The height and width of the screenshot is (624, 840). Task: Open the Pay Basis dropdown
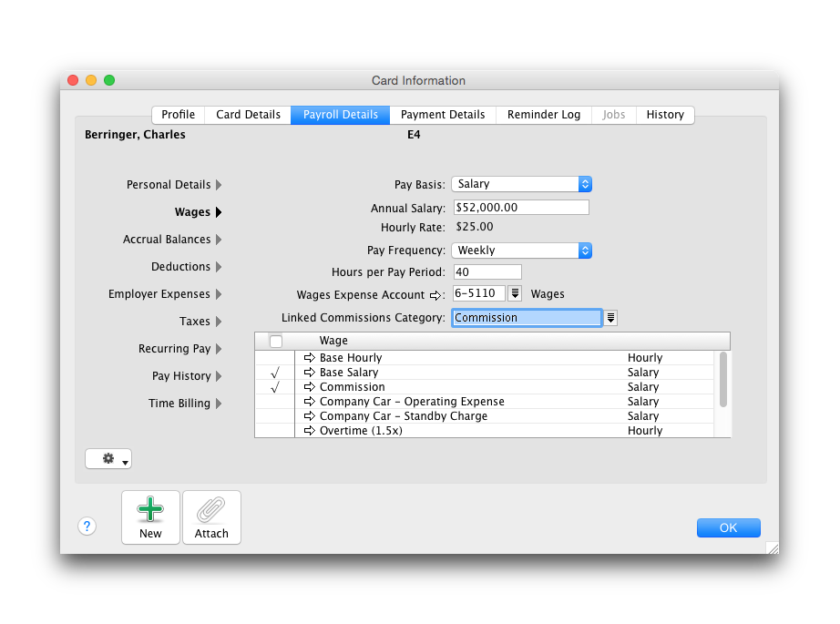coord(522,184)
